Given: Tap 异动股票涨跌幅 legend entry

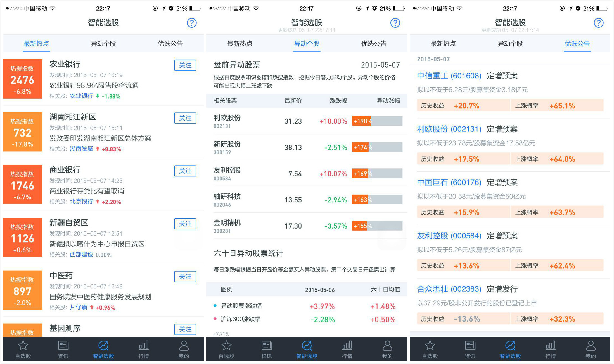Looking at the screenshot, I should tap(238, 306).
